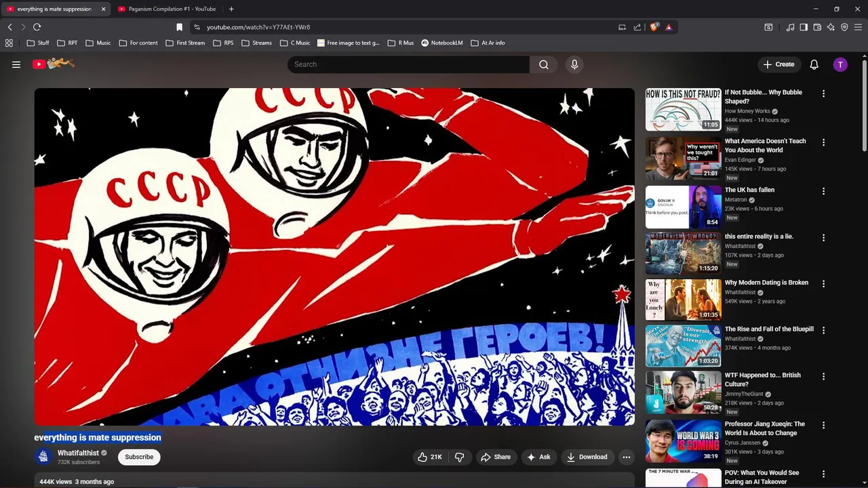This screenshot has width=868, height=488.
Task: Open 'If Not Bubble' video thumbnail
Action: pos(683,109)
